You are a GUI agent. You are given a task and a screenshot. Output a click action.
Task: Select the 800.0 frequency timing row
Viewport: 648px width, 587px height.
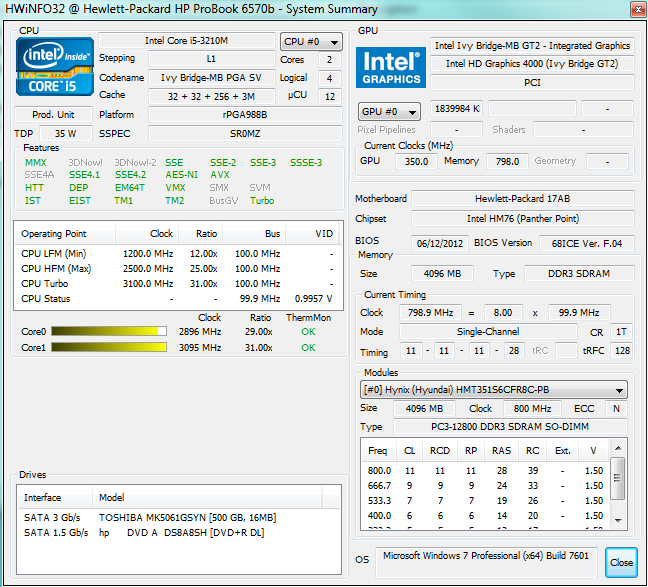(x=486, y=470)
